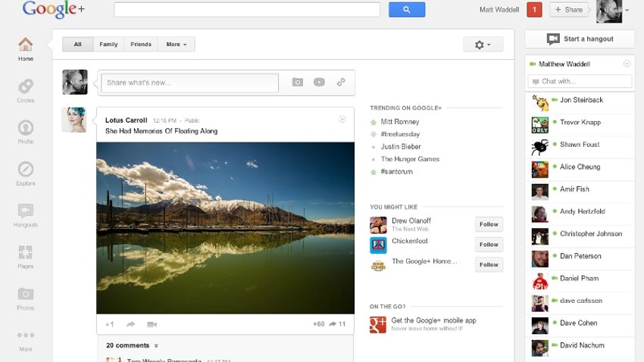
Task: Open Matt Waddell name link in header
Action: point(499,9)
